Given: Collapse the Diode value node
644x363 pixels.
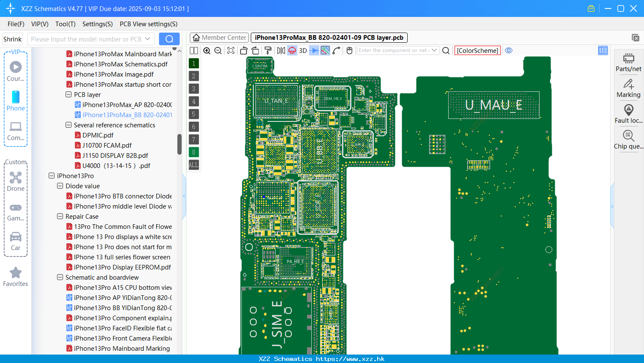Looking at the screenshot, I should 60,186.
